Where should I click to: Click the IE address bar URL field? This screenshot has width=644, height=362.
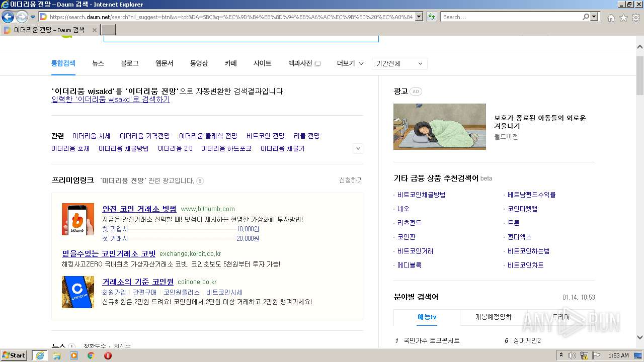pos(231,17)
